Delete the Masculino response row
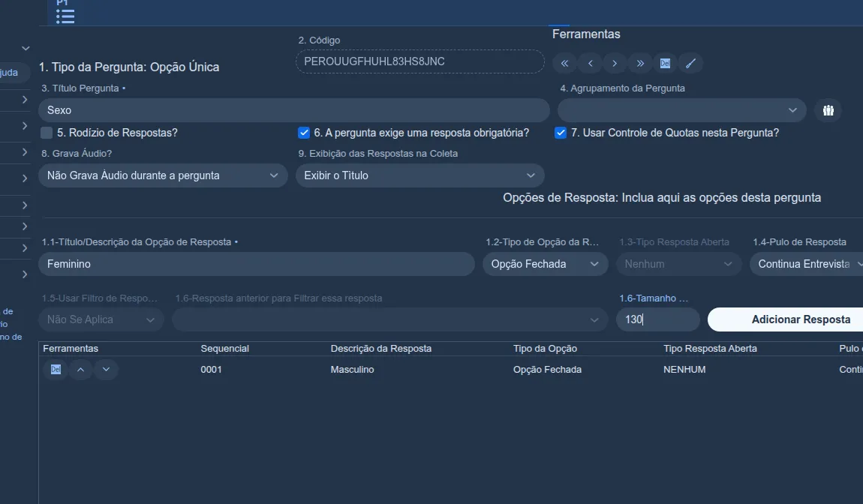 click(x=56, y=369)
